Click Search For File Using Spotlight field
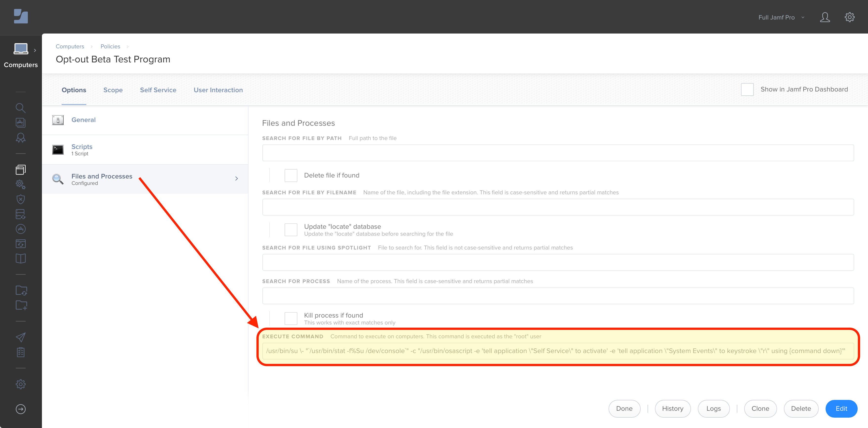This screenshot has width=868, height=428. (x=558, y=262)
